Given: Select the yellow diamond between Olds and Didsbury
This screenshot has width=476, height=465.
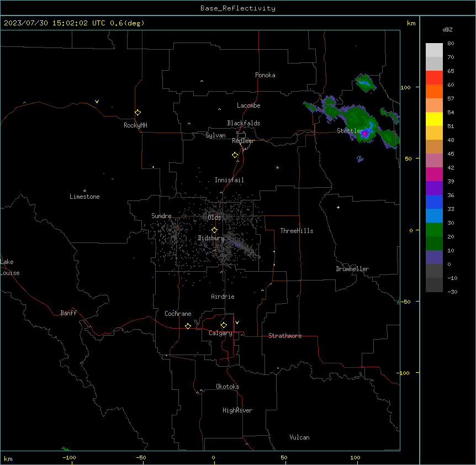Looking at the screenshot, I should [214, 230].
